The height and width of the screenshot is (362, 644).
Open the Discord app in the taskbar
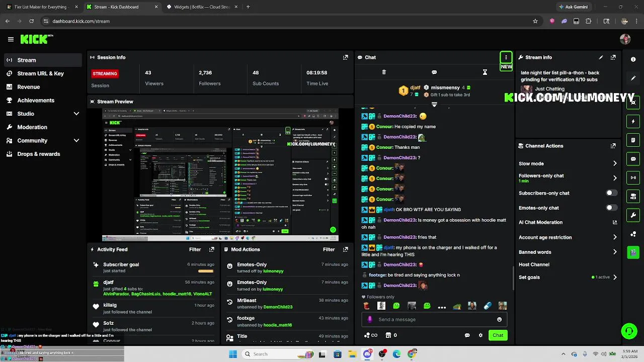pos(367,354)
